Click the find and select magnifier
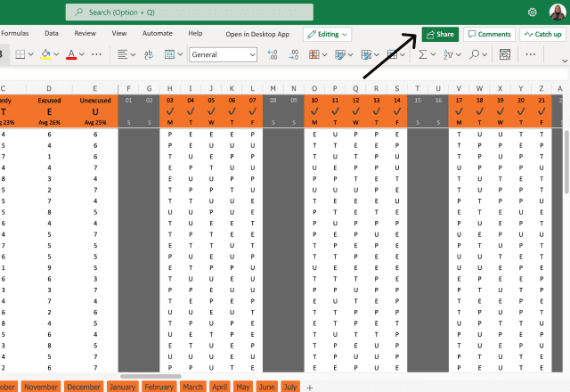The image size is (570, 392). click(474, 54)
